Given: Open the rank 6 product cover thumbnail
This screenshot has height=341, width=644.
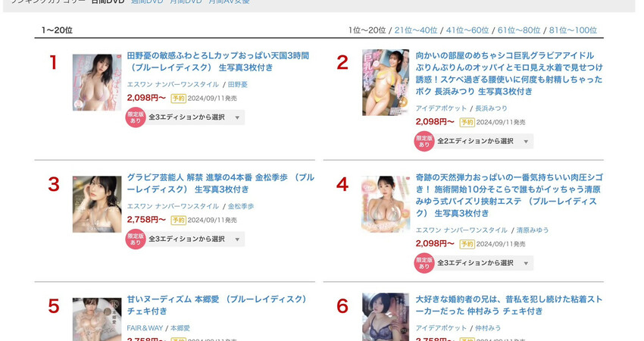Looking at the screenshot, I should [386, 317].
